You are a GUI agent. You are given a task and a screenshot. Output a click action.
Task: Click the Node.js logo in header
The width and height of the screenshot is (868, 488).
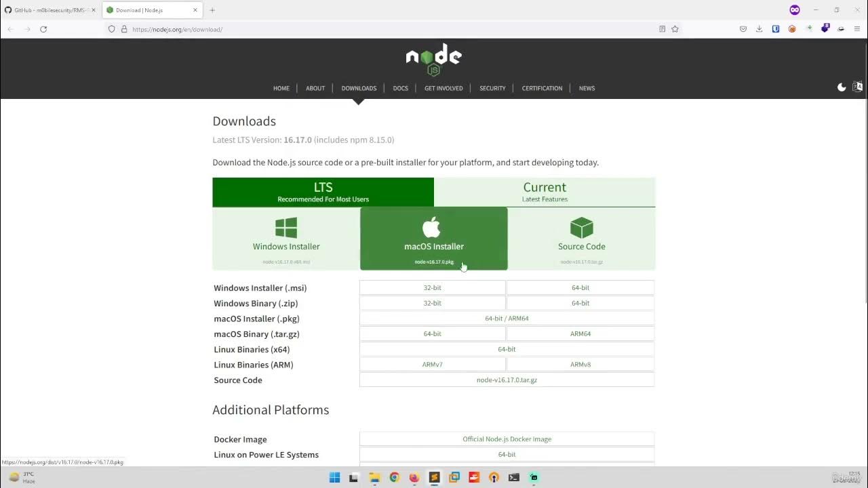click(434, 60)
